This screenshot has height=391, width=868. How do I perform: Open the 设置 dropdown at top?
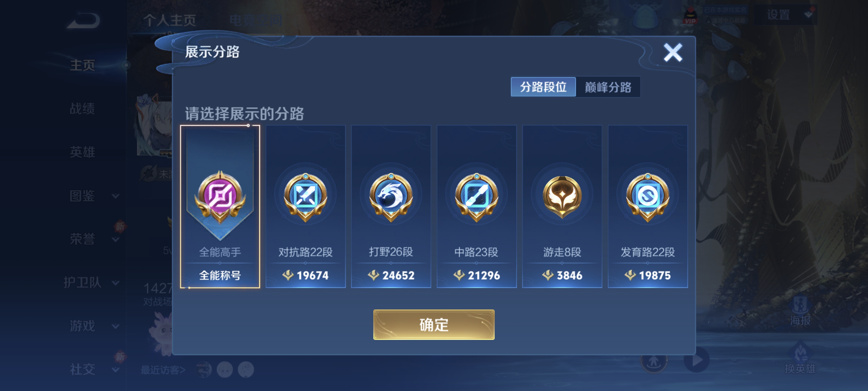pos(786,15)
